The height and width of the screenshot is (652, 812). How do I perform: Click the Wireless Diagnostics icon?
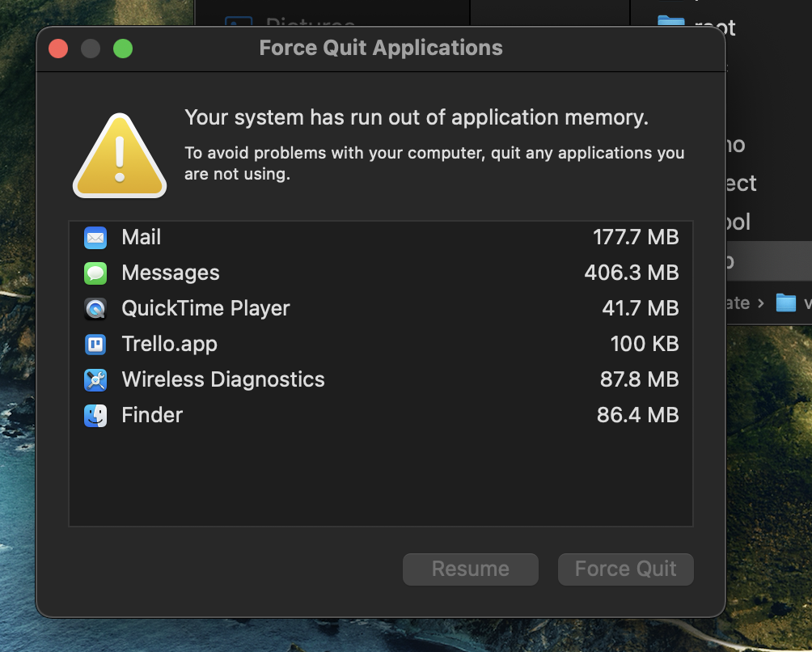[x=95, y=380]
